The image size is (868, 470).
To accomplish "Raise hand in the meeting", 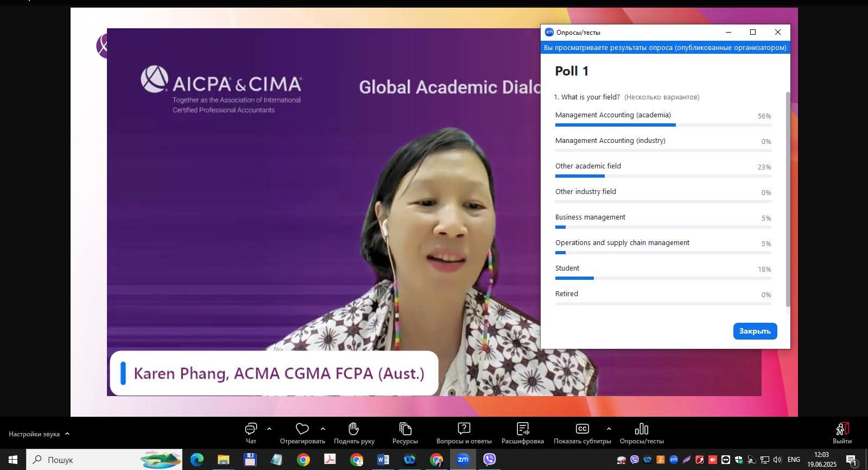I will 354,429.
